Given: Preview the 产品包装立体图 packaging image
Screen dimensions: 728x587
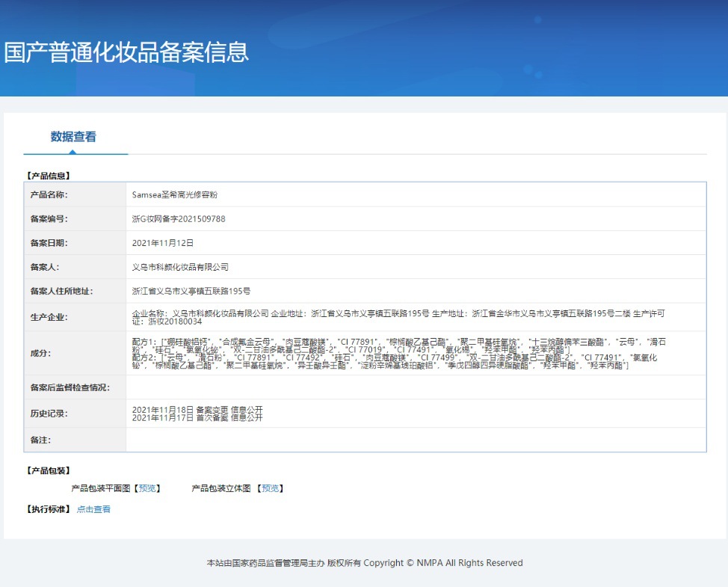Looking at the screenshot, I should point(270,488).
